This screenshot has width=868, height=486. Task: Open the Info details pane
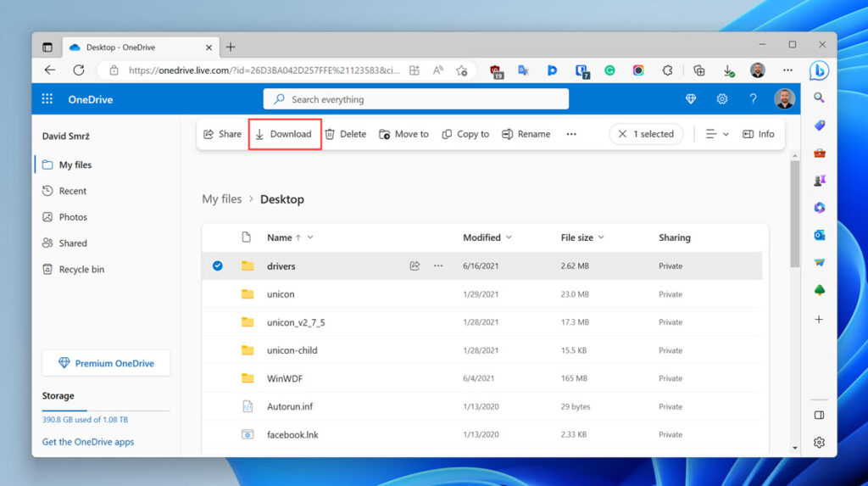point(758,134)
